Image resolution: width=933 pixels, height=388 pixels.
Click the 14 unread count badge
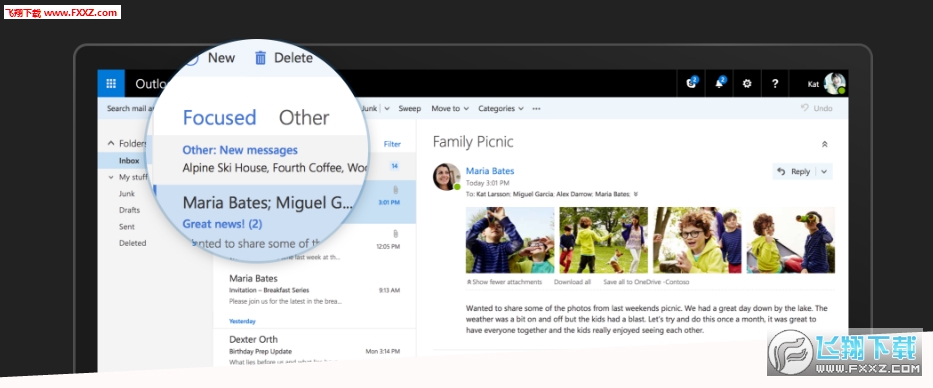point(394,166)
